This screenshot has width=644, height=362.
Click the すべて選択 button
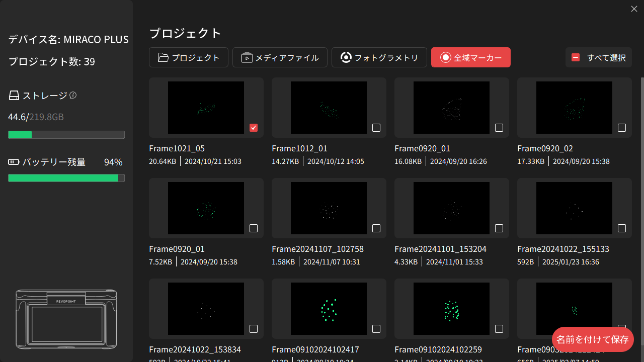(x=599, y=57)
